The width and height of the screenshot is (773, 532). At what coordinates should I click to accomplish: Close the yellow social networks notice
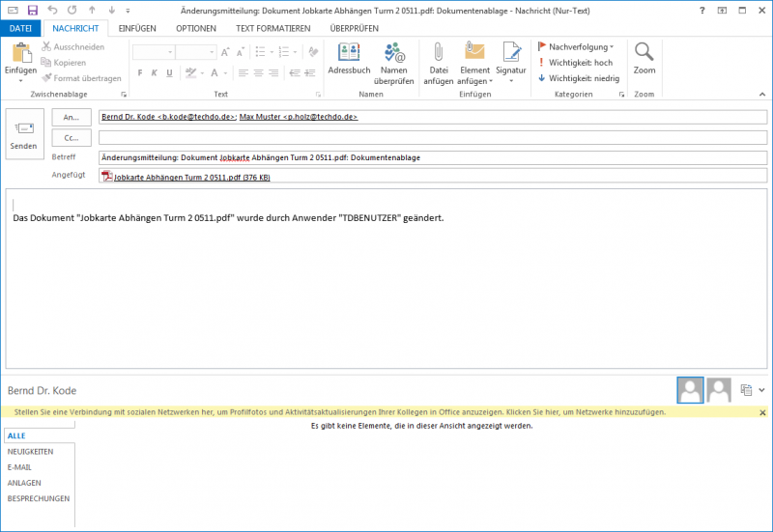(762, 413)
